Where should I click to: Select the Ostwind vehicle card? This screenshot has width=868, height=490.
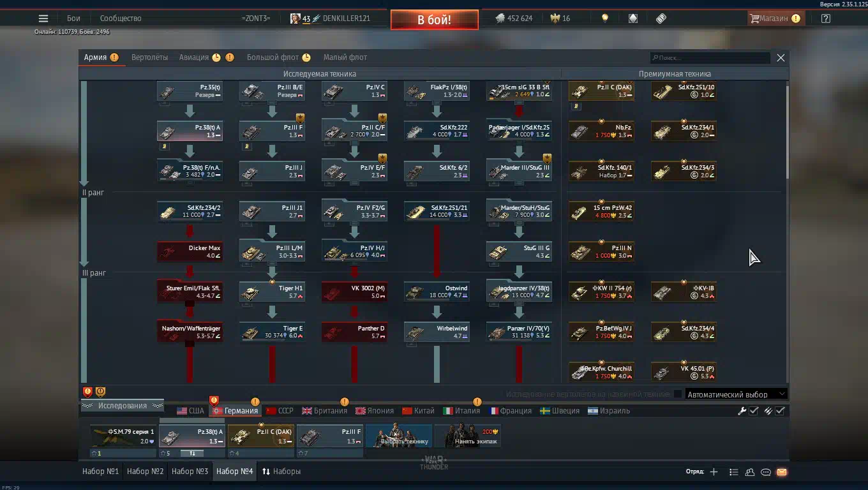click(x=437, y=292)
